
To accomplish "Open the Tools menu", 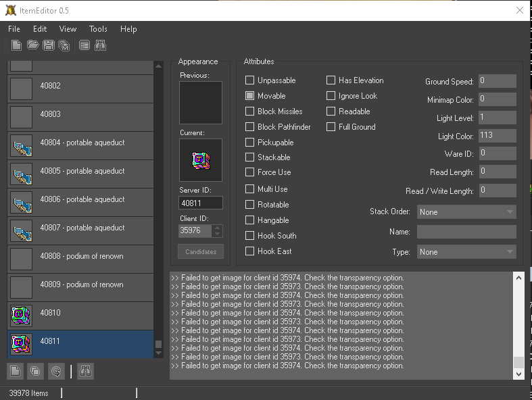I will (98, 29).
